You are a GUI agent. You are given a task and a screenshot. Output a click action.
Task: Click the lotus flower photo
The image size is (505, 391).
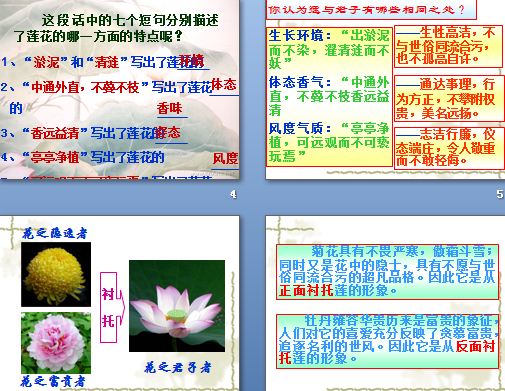pyautogui.click(x=177, y=306)
